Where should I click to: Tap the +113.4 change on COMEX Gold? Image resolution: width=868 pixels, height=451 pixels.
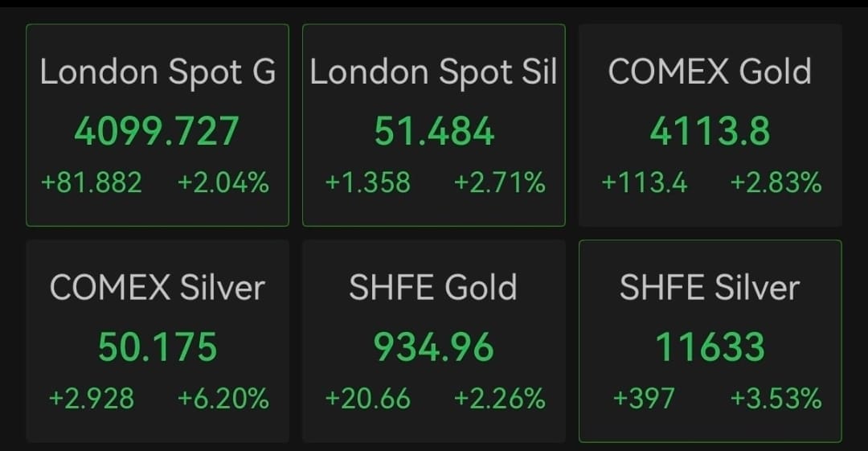tap(645, 183)
